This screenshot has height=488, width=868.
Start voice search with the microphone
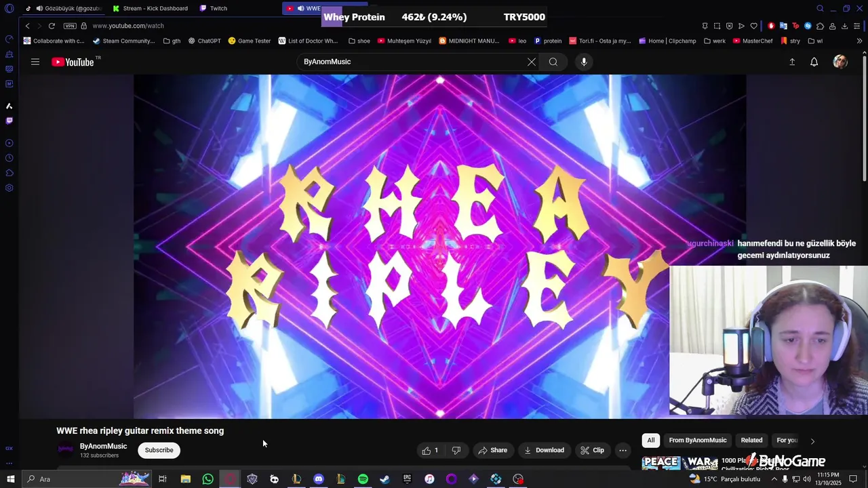point(584,62)
